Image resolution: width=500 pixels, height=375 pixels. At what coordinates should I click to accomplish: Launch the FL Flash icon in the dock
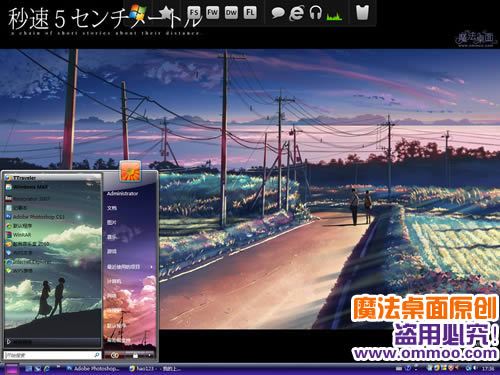pos(250,13)
